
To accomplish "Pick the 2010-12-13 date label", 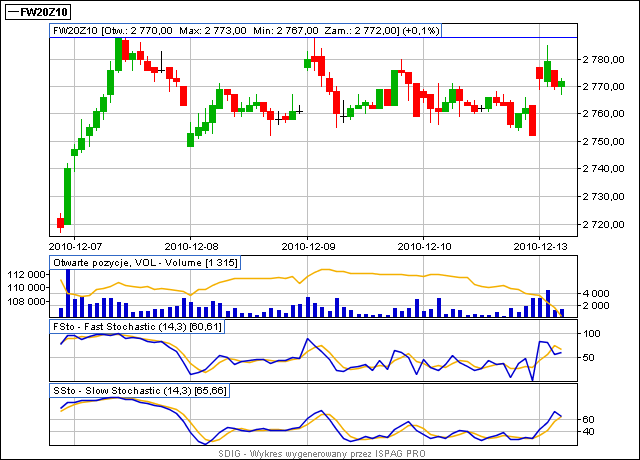I will coord(540,243).
